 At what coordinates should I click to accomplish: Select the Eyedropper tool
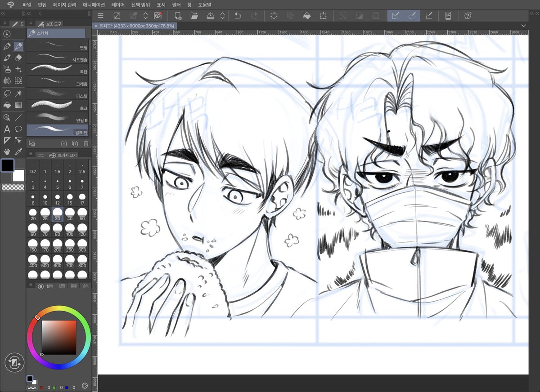pyautogui.click(x=18, y=152)
